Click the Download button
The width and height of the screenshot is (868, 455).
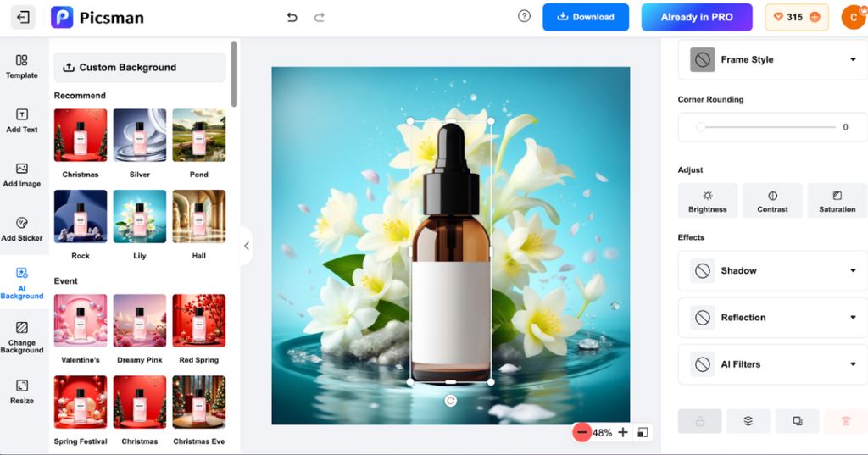point(586,17)
